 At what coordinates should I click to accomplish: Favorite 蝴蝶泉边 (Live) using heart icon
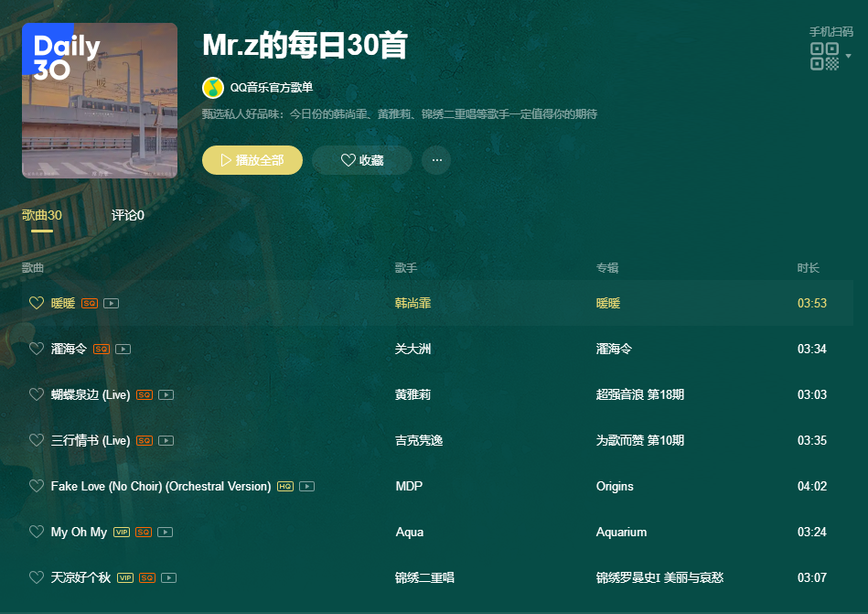[37, 394]
